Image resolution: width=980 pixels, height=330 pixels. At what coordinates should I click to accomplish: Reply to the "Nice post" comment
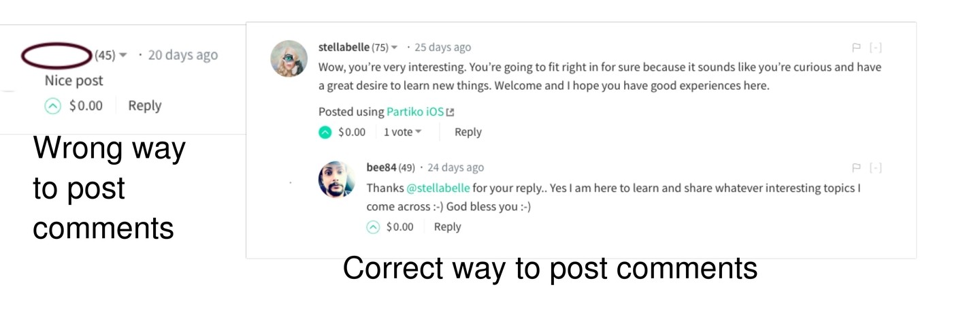coord(144,105)
